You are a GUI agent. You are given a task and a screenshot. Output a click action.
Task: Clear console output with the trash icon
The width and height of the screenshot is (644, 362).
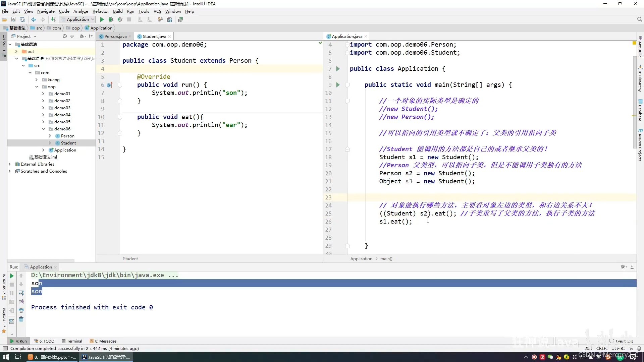point(21,319)
